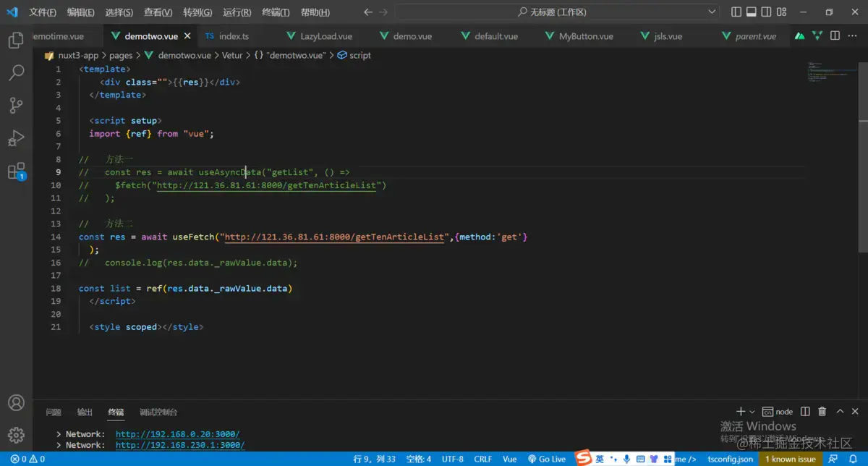
Task: Click the Go Live status bar button
Action: point(547,459)
